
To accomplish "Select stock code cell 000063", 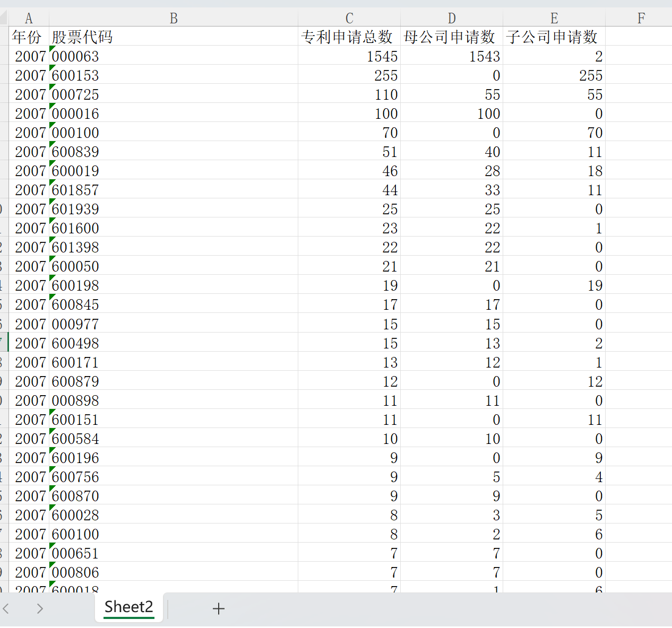I will pos(174,55).
